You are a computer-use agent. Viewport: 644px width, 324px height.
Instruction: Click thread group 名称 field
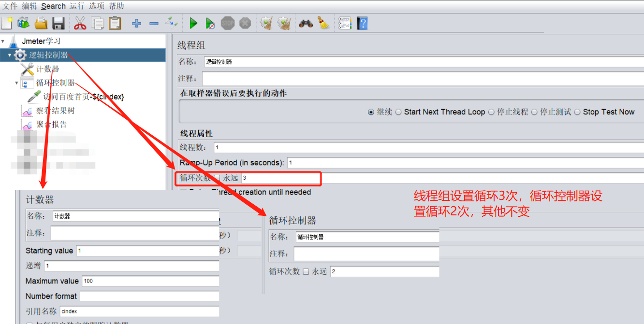[424, 62]
